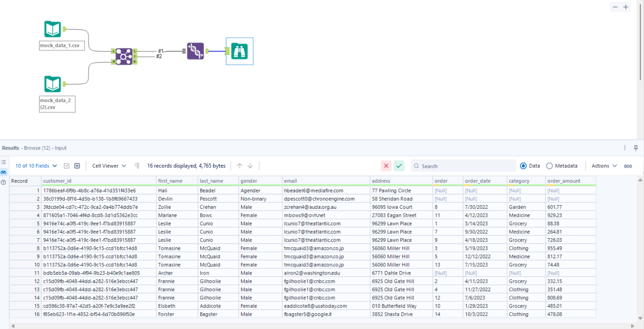This screenshot has height=329, width=644.
Task: Open the Actions dropdown menu
Action: click(x=604, y=166)
